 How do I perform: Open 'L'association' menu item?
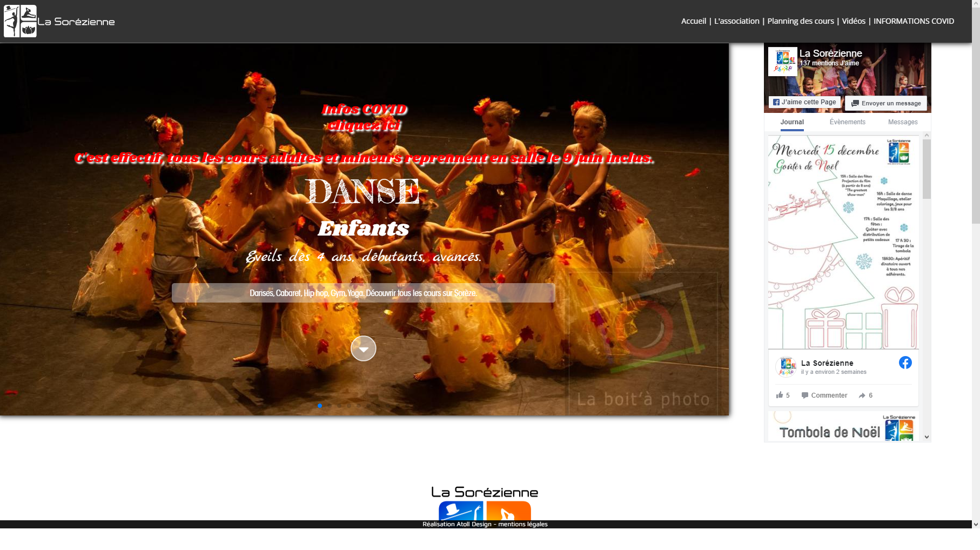tap(736, 21)
